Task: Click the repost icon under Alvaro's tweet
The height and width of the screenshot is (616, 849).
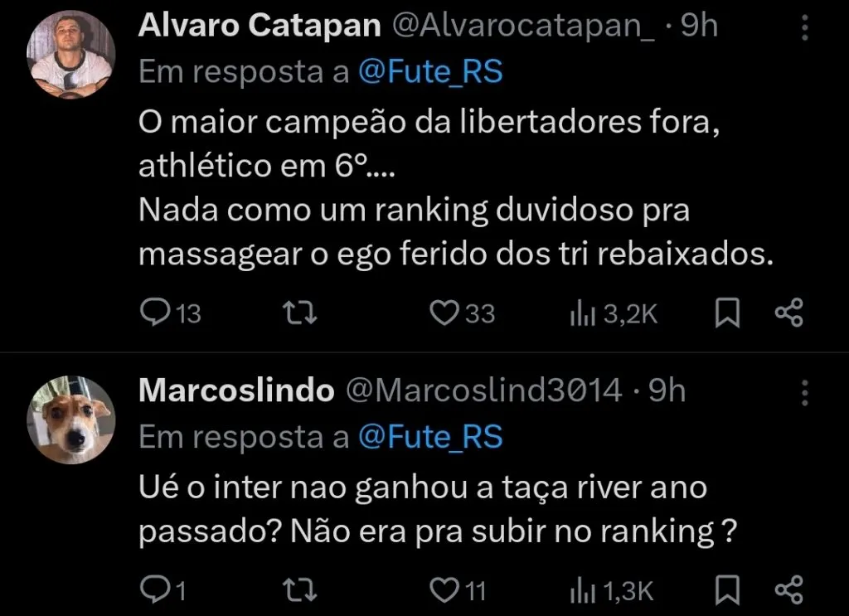Action: [x=300, y=313]
